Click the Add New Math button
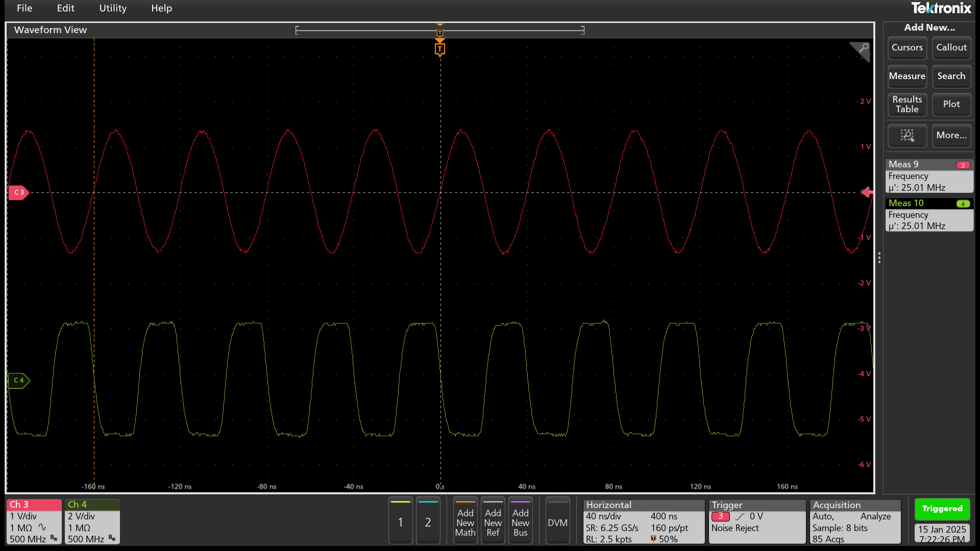The width and height of the screenshot is (980, 551). (x=465, y=521)
